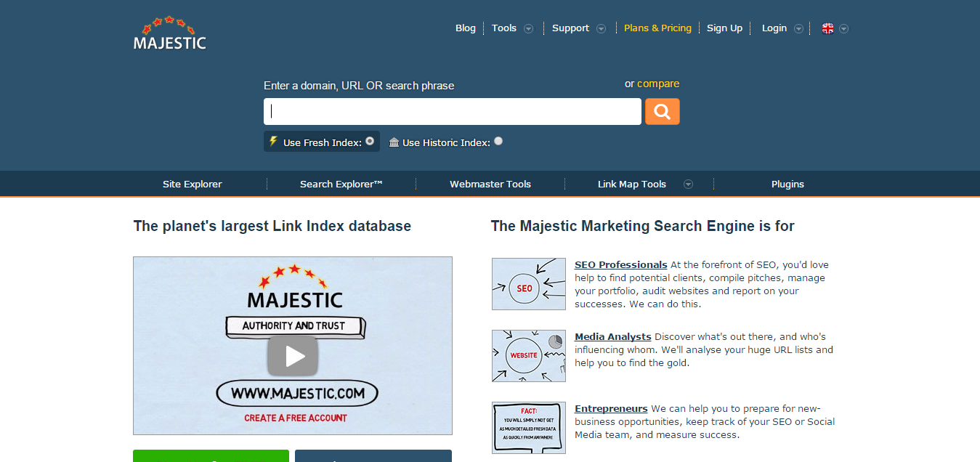Open the Blog menu item
The height and width of the screenshot is (462, 980).
pos(466,28)
